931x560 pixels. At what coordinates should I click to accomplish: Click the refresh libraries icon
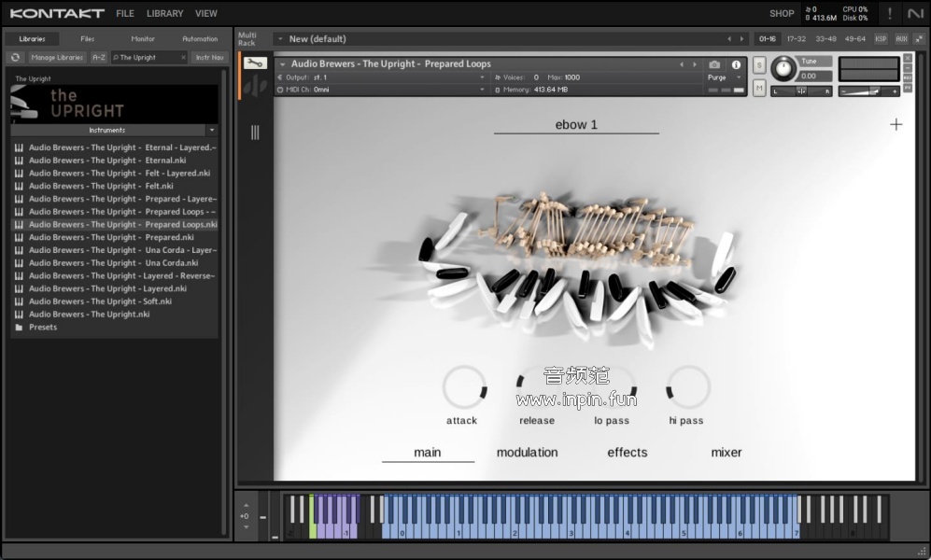tap(15, 58)
